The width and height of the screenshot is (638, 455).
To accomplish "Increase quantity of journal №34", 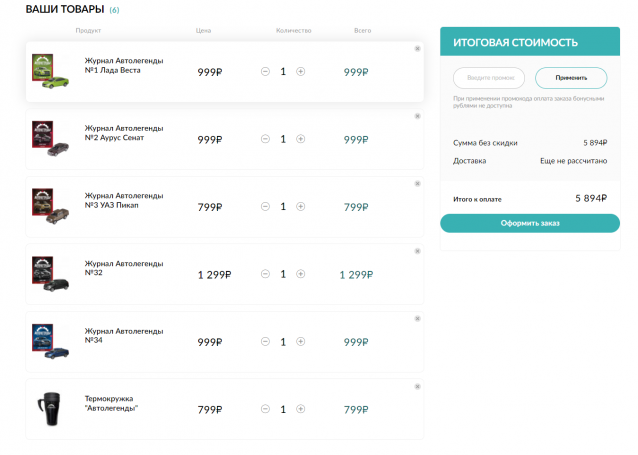I will pyautogui.click(x=301, y=342).
